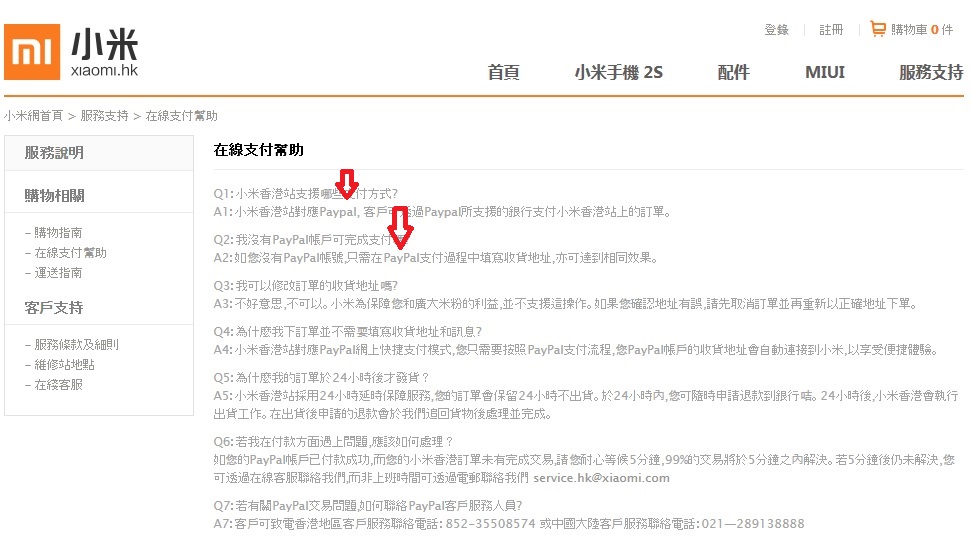Click the 註冊 register link
The width and height of the screenshot is (973, 539).
(x=831, y=30)
